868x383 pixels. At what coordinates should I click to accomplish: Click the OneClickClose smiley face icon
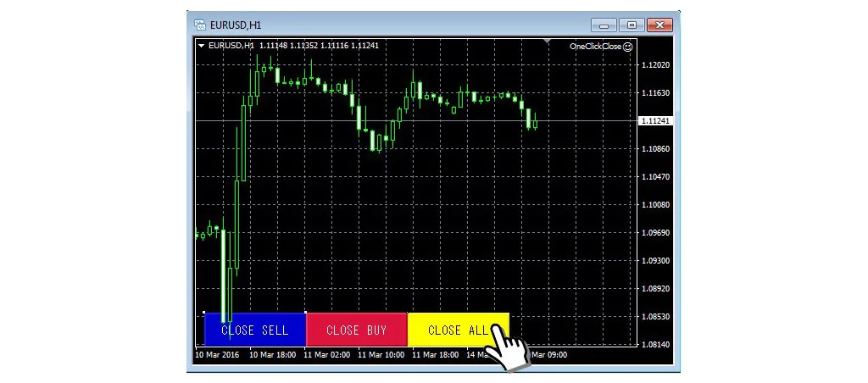click(628, 47)
